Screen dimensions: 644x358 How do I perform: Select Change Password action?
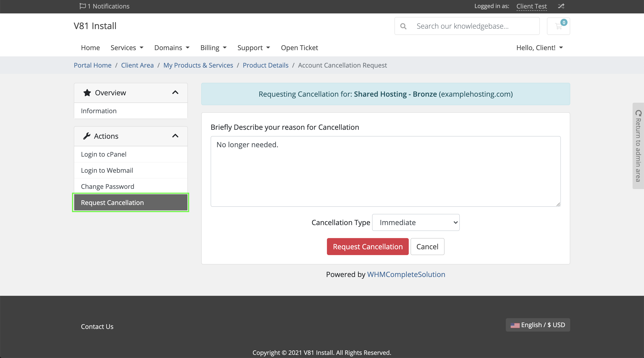[131, 186]
